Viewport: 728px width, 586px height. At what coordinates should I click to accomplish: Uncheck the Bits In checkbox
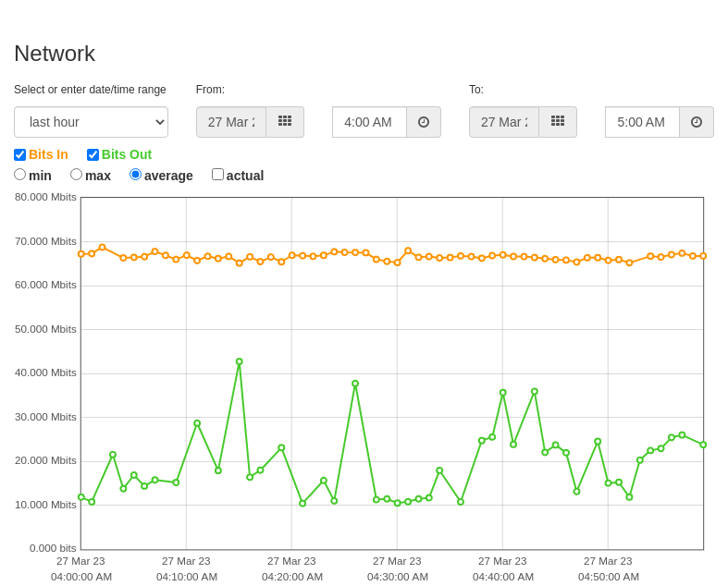(20, 154)
